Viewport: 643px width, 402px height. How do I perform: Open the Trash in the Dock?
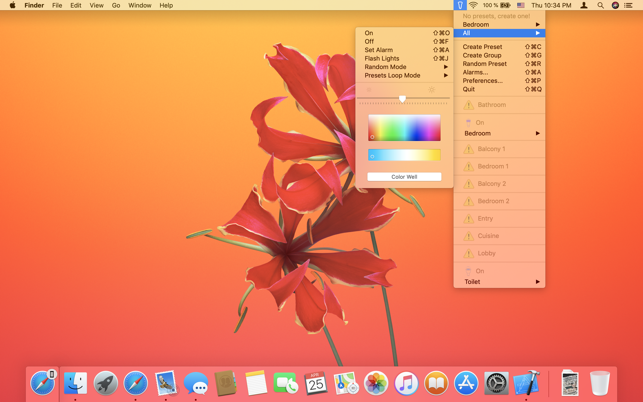tap(600, 383)
